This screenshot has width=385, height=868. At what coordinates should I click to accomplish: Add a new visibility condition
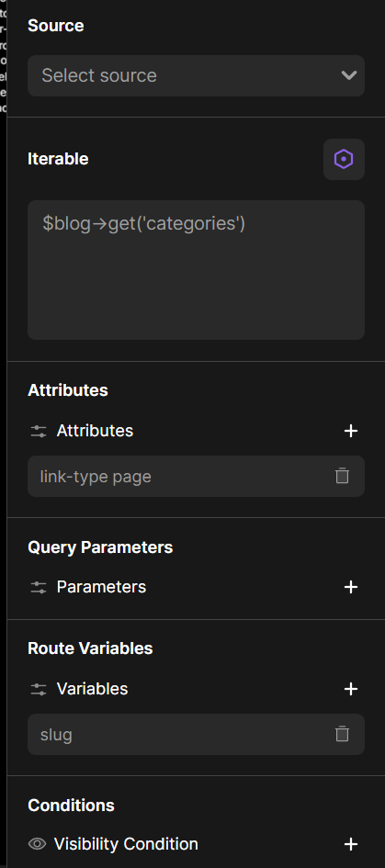click(351, 844)
